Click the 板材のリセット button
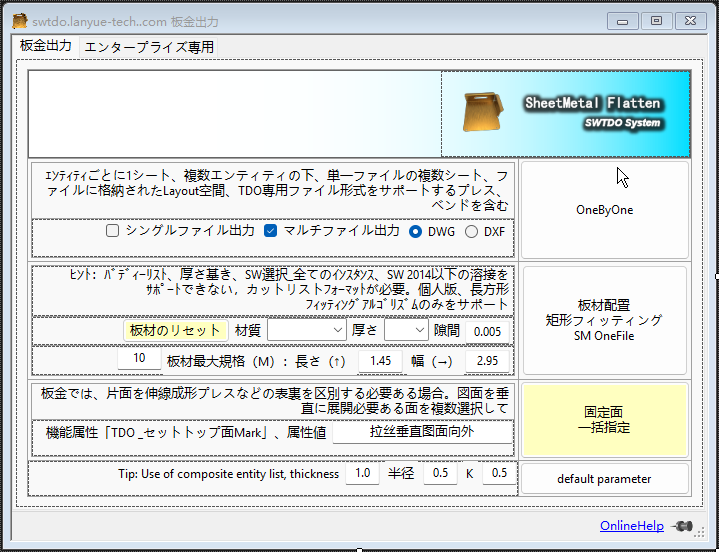Image resolution: width=719 pixels, height=552 pixels. click(x=174, y=330)
